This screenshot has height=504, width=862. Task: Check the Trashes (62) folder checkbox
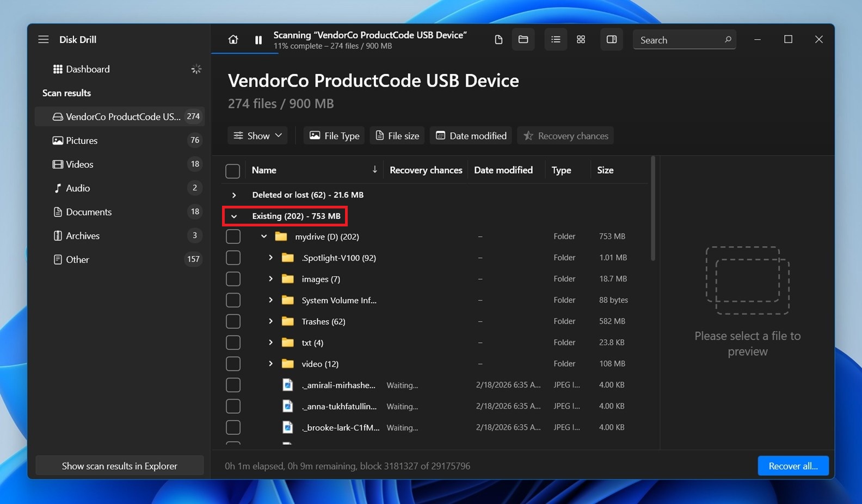click(x=233, y=322)
